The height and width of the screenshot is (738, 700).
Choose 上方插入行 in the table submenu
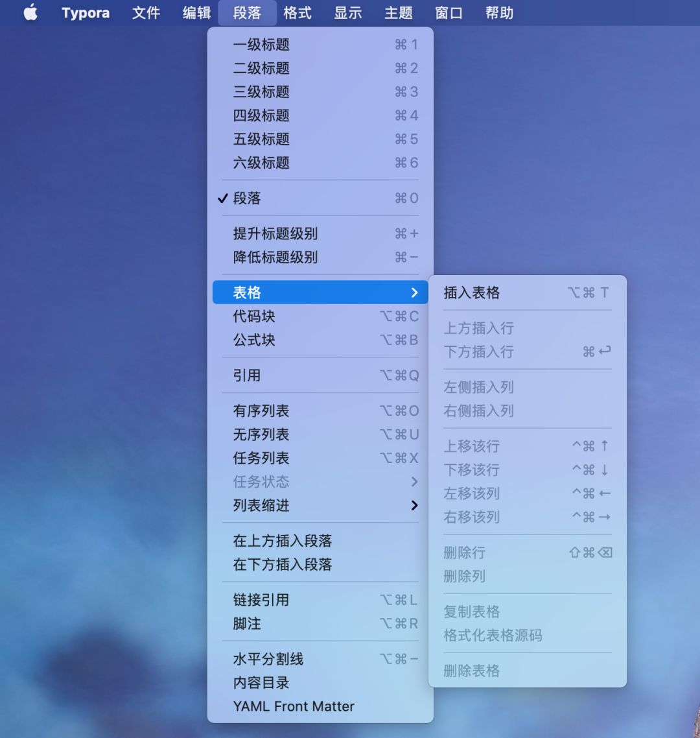(528, 328)
